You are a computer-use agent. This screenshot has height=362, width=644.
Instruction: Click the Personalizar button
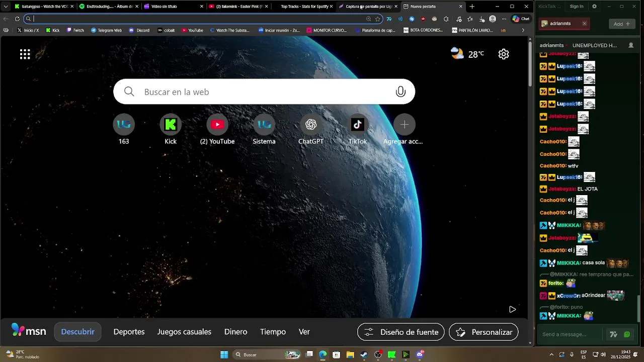(484, 332)
